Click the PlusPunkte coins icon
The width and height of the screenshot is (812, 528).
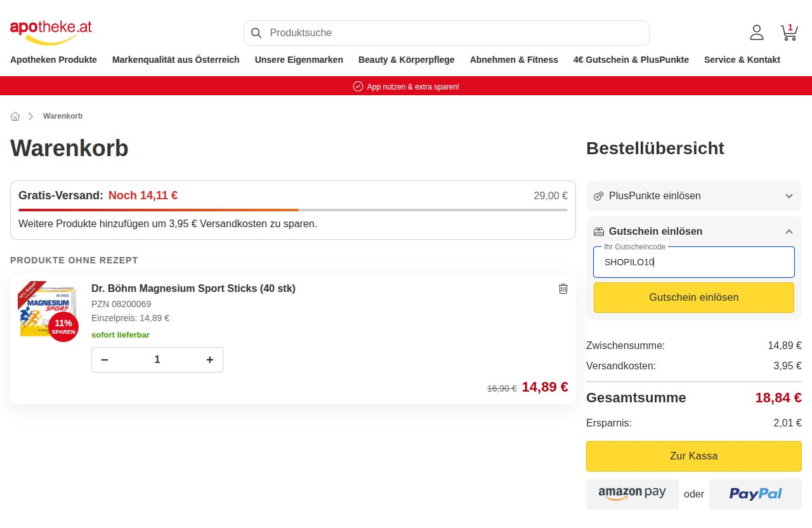tap(598, 196)
